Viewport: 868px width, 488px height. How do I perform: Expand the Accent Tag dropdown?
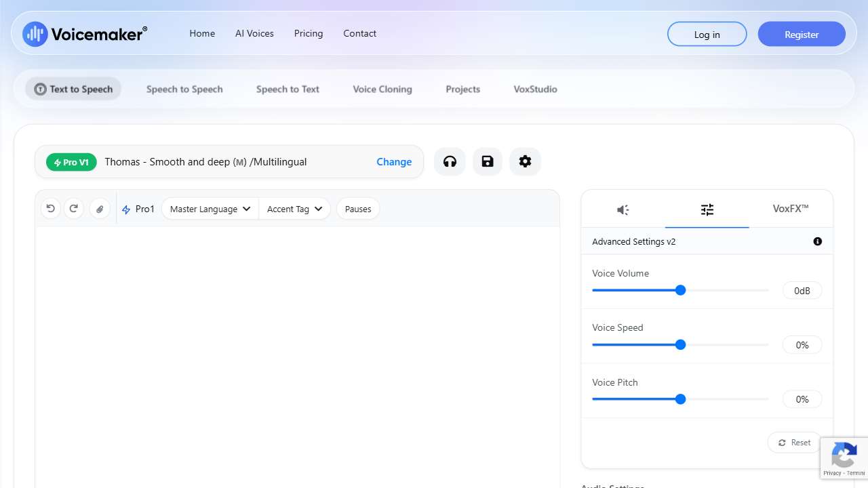coord(294,209)
